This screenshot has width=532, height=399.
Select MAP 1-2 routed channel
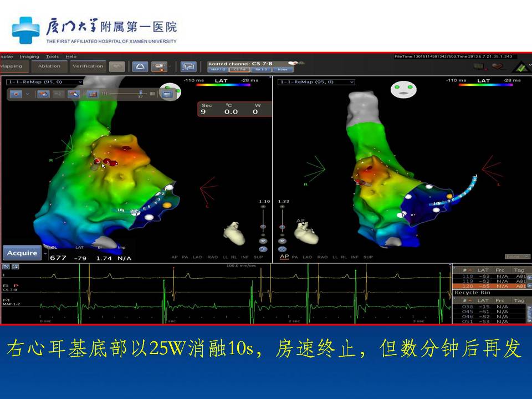pos(218,70)
